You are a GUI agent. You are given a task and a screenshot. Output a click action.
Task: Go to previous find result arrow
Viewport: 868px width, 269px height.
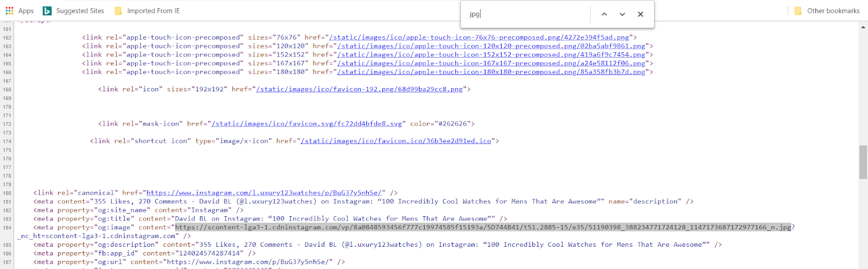[604, 14]
